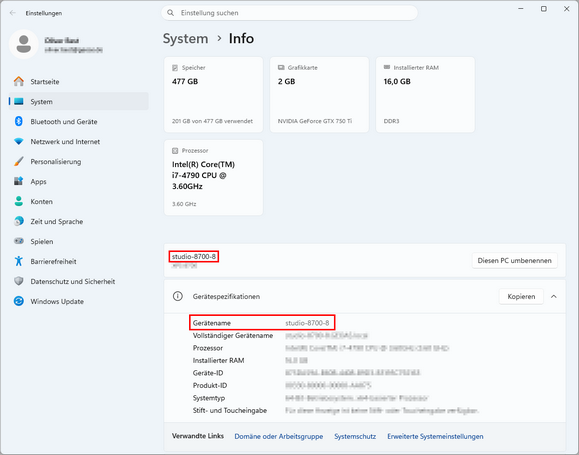Open the Systemschutz link
The height and width of the screenshot is (455, 579).
tap(355, 436)
